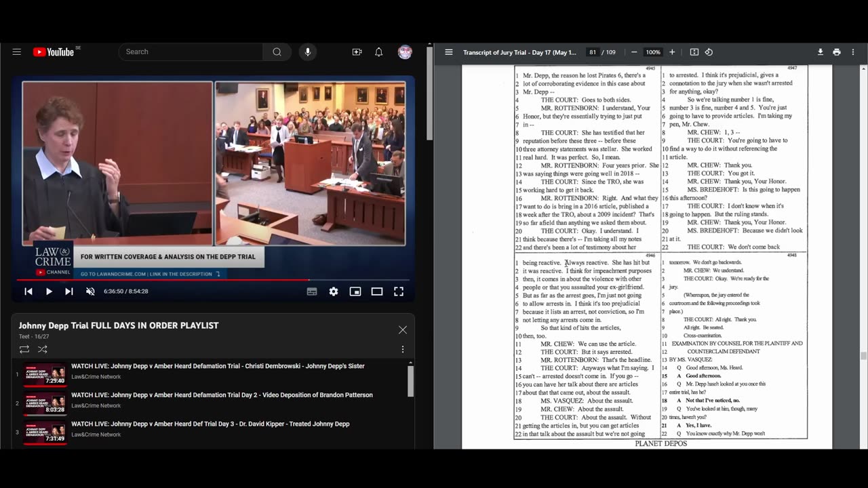Close the Johnny Depp Trial playlist panel

coord(403,330)
